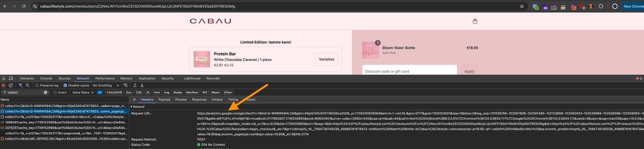Switch to the Elements panel
The image size is (644, 149).
pyautogui.click(x=27, y=78)
